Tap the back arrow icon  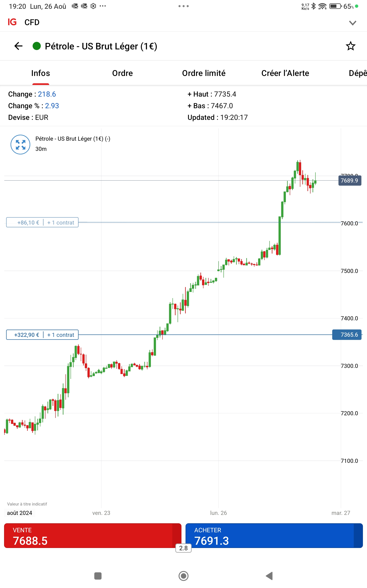18,46
